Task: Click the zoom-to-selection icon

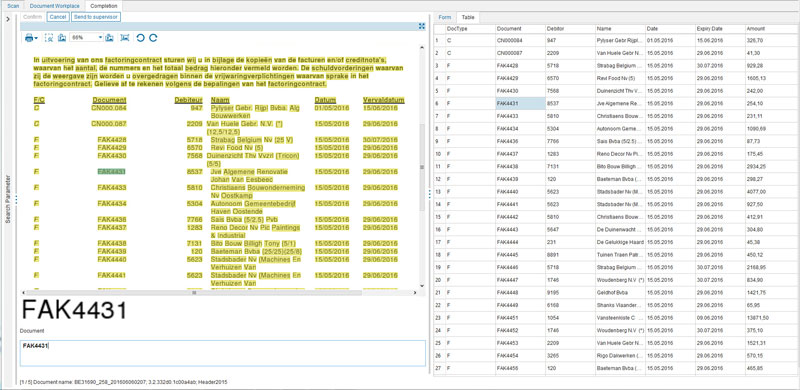Action: [x=49, y=37]
